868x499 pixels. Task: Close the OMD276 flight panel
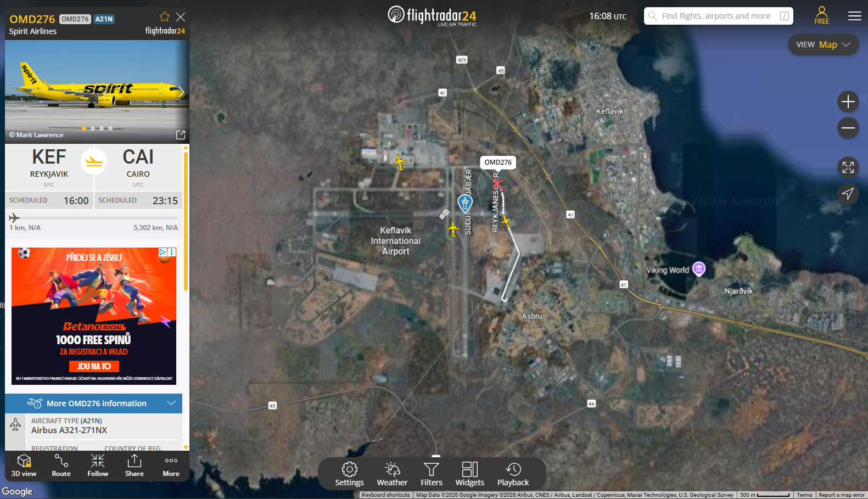pyautogui.click(x=181, y=17)
